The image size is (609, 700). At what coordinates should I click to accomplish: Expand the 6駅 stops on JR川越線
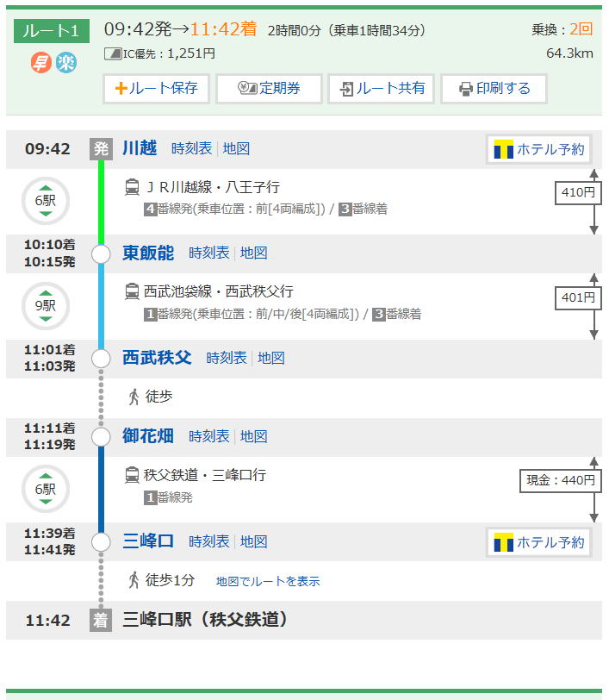point(45,201)
